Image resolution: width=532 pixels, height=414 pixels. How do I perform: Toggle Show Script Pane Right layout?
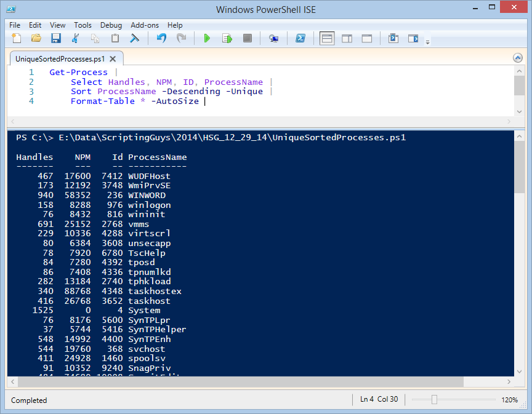[x=347, y=39]
